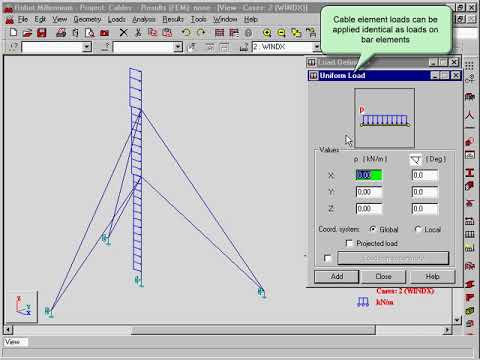This screenshot has width=480, height=360.
Task: Open the Results menu
Action: (x=173, y=19)
